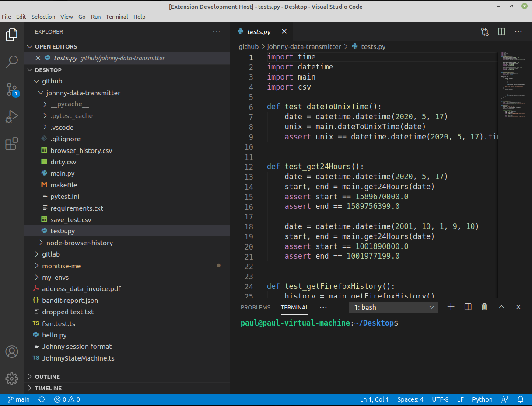Image resolution: width=532 pixels, height=406 pixels.
Task: Open the Run and Debug view
Action: pyautogui.click(x=11, y=116)
